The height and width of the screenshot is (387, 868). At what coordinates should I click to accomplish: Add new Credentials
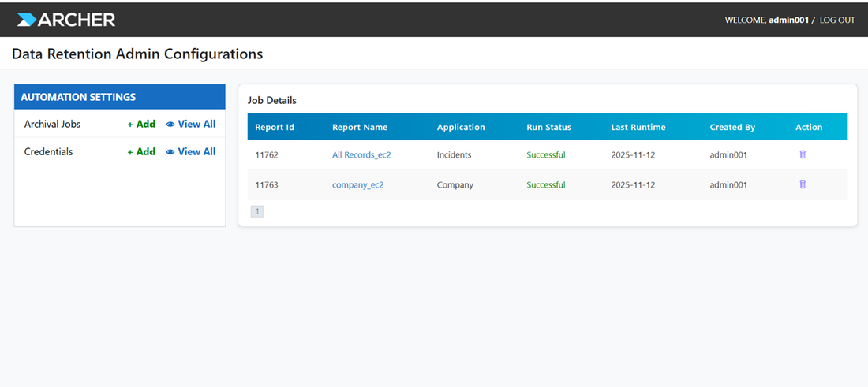[141, 151]
